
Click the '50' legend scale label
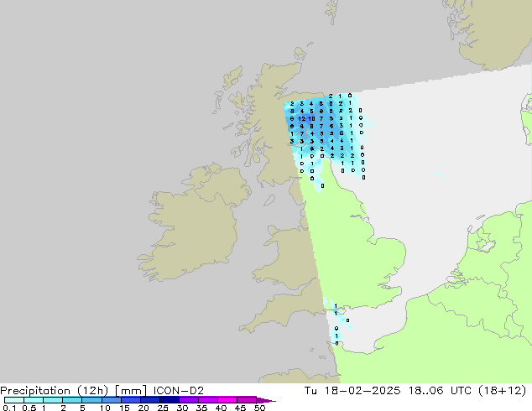coord(259,408)
